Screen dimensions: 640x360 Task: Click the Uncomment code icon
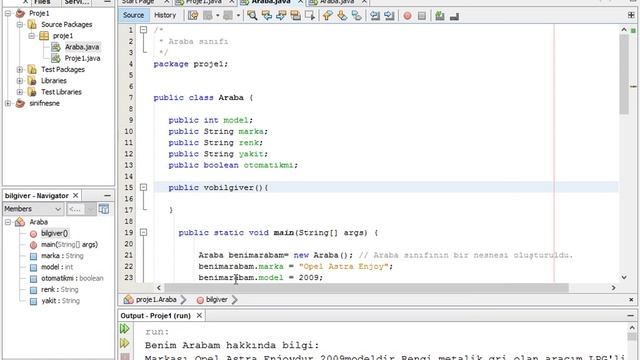(x=454, y=16)
